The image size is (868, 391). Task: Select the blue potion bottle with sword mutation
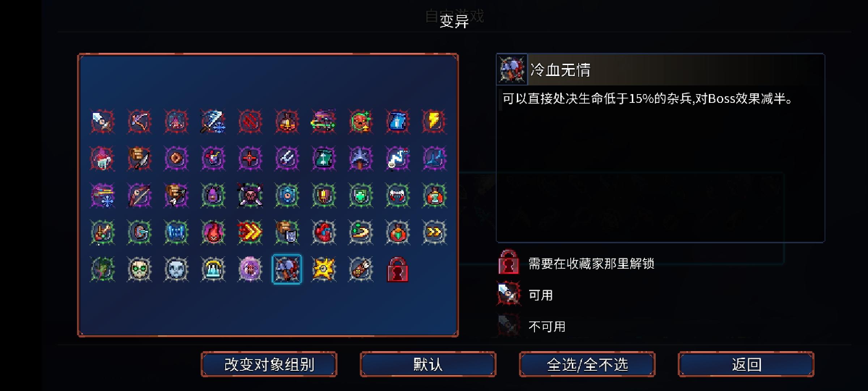[x=397, y=121]
